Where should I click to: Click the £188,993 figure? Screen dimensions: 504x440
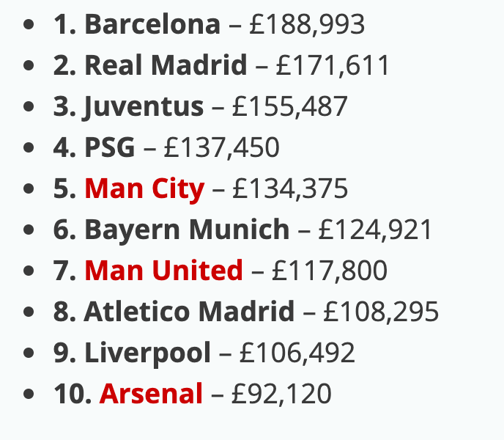click(x=307, y=25)
